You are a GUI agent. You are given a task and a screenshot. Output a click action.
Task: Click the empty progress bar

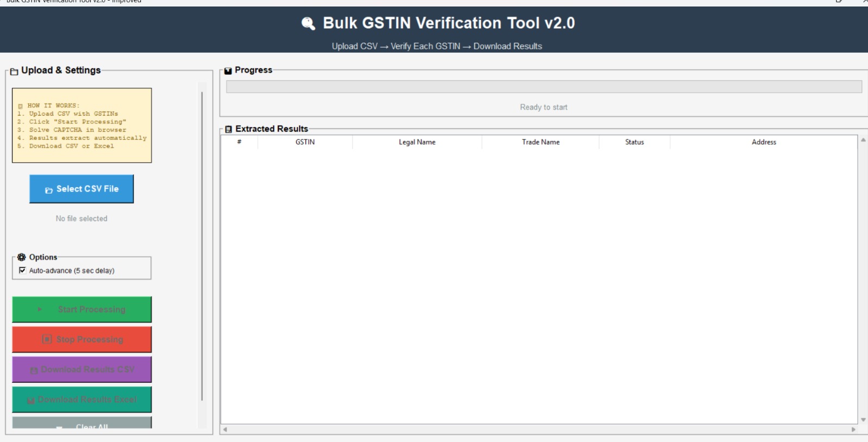point(544,87)
